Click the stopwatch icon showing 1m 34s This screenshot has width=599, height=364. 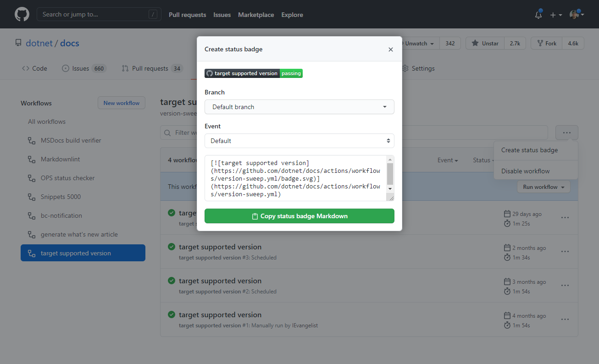click(507, 257)
